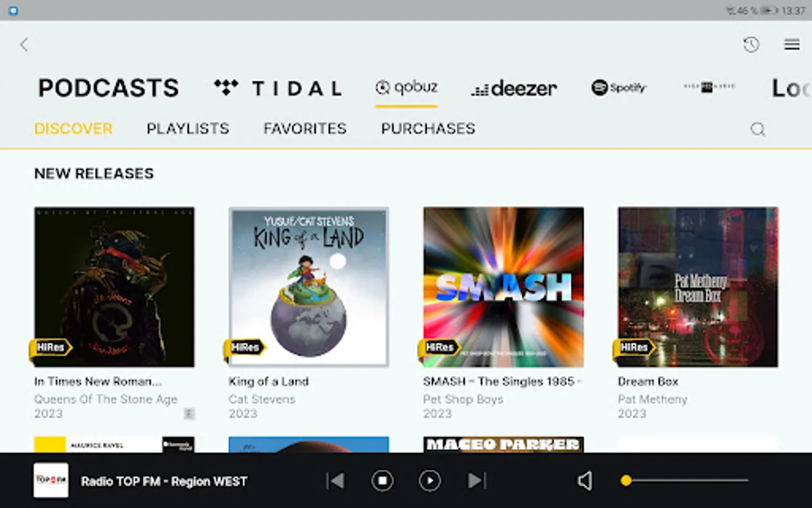Click explicit E badge under Queens album
This screenshot has width=812, height=508.
(189, 414)
